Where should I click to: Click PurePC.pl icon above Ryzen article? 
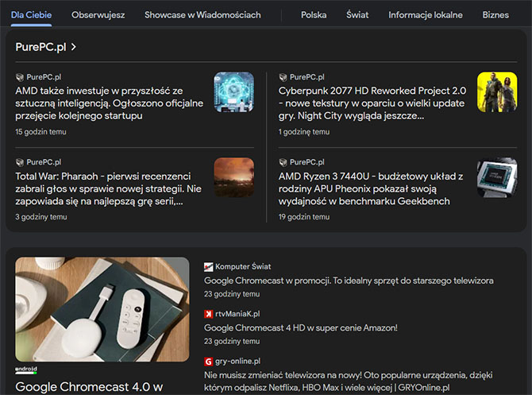point(283,162)
